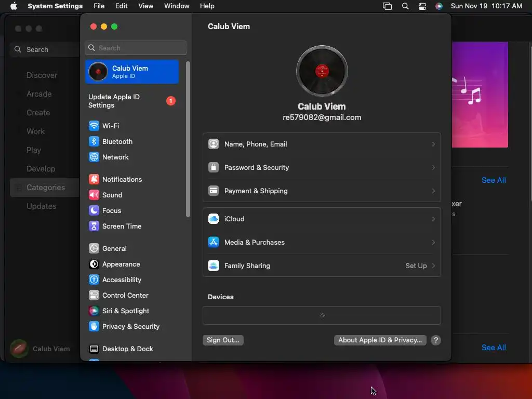The width and height of the screenshot is (532, 399).
Task: Open Bluetooth icon in sidebar
Action: 94,141
